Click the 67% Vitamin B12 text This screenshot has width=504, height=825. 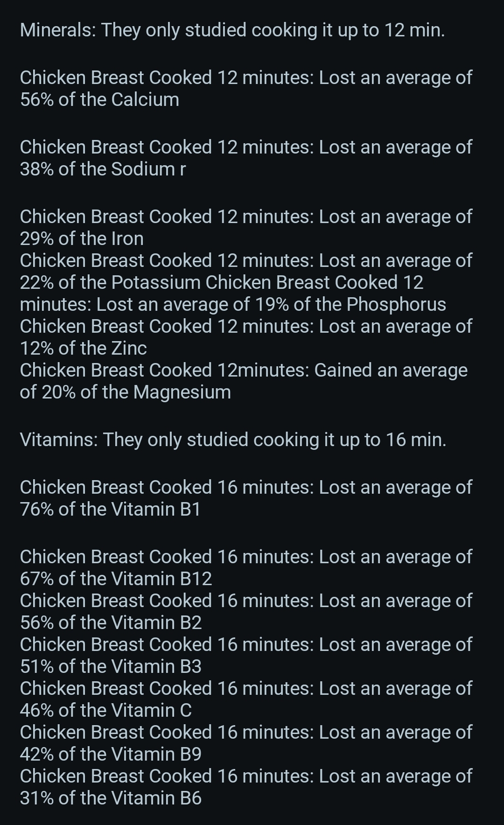pyautogui.click(x=116, y=579)
